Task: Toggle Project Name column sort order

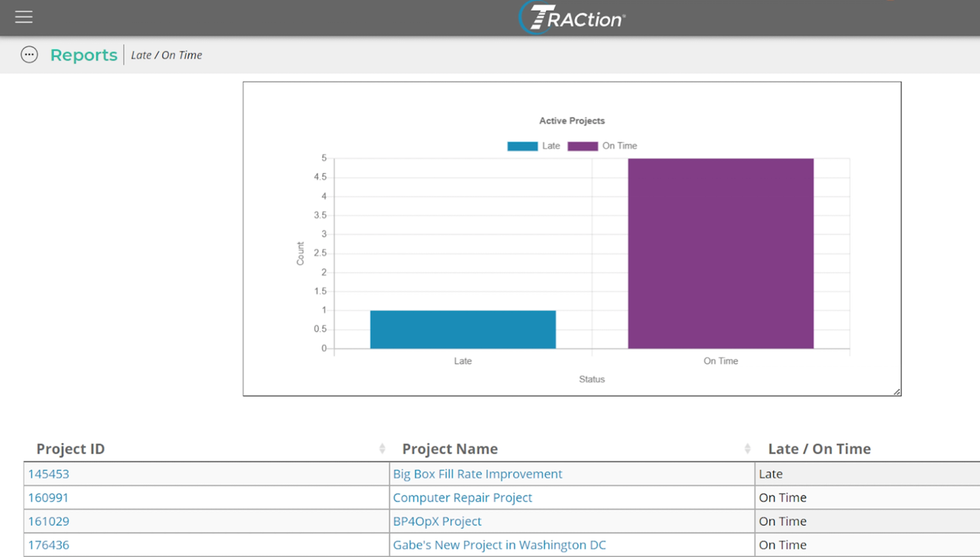Action: (x=747, y=449)
